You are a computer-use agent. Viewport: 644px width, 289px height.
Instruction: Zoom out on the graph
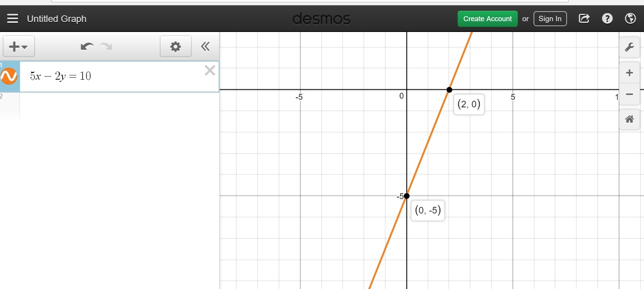pyautogui.click(x=629, y=94)
